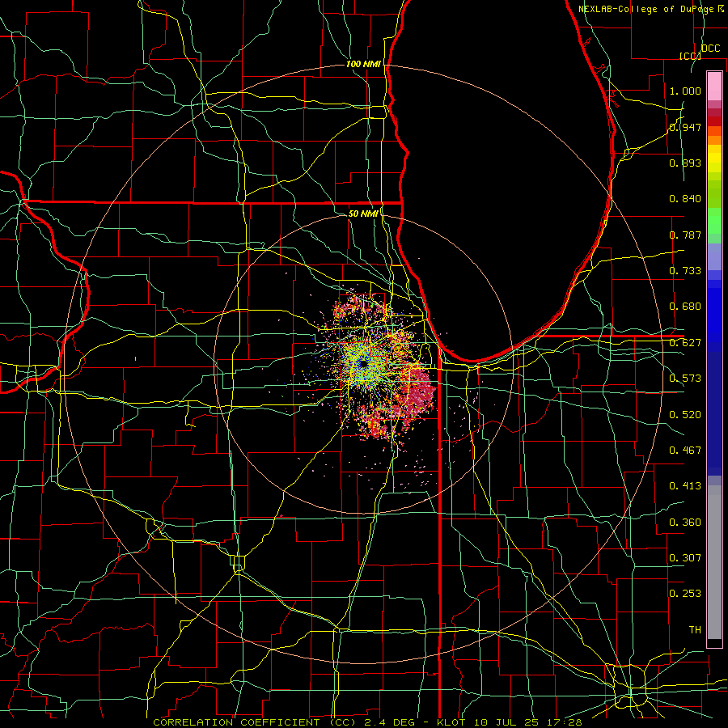The height and width of the screenshot is (728, 728).
Task: Click the 0.680 scale value
Action: (685, 307)
